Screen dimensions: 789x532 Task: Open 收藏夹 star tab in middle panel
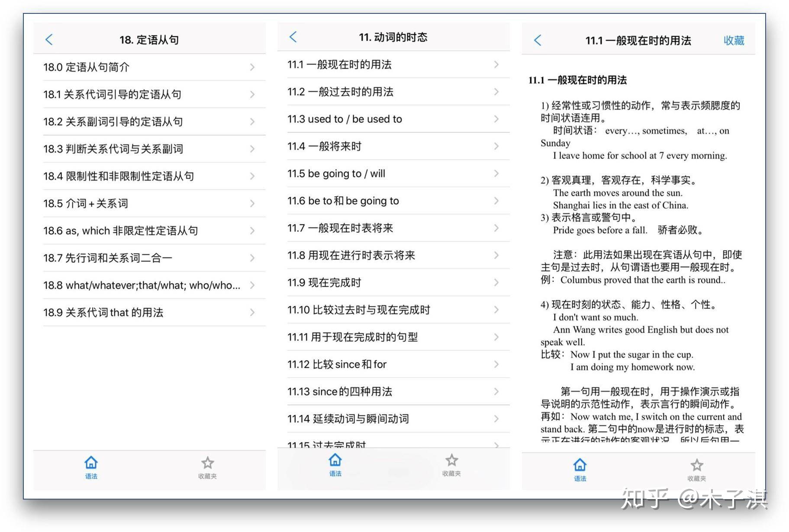tap(451, 465)
